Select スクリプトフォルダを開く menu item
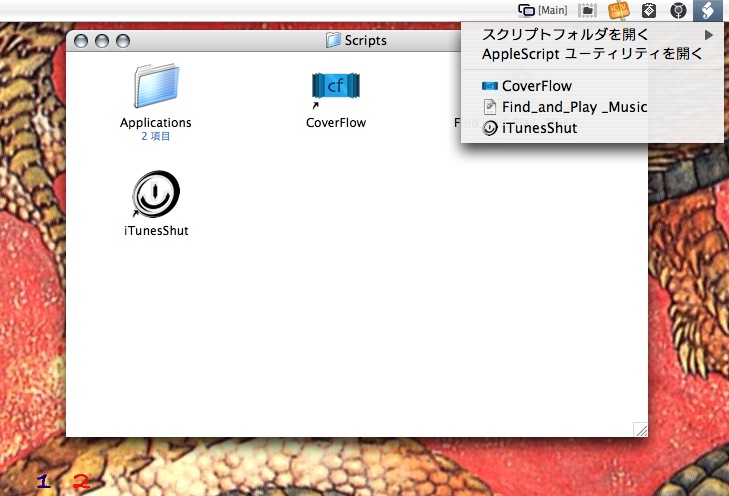Image resolution: width=729 pixels, height=496 pixels. pyautogui.click(x=592, y=34)
